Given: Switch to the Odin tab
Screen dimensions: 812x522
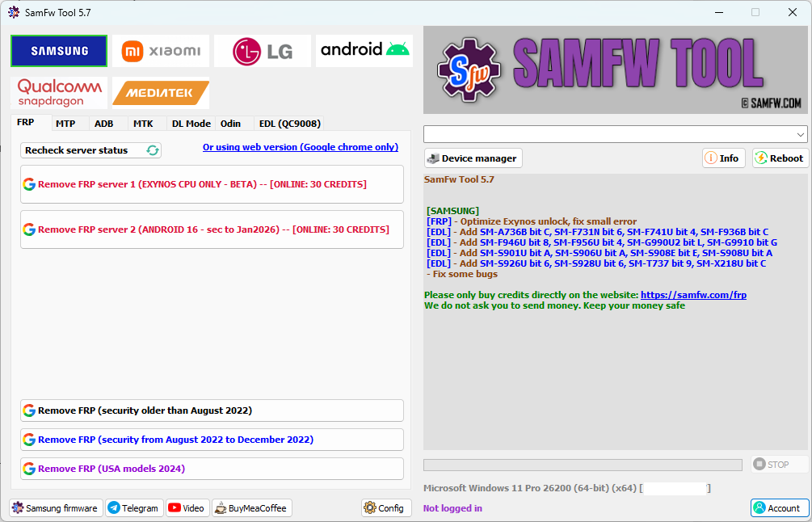Looking at the screenshot, I should 230,124.
